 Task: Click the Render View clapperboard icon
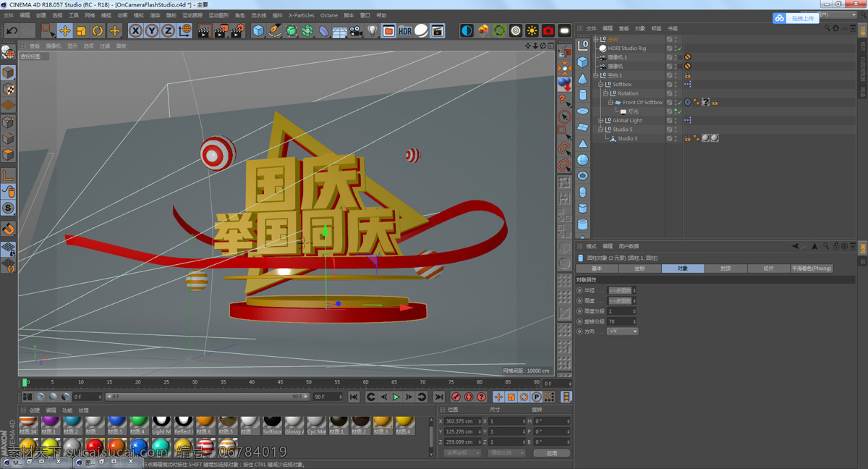click(x=204, y=31)
